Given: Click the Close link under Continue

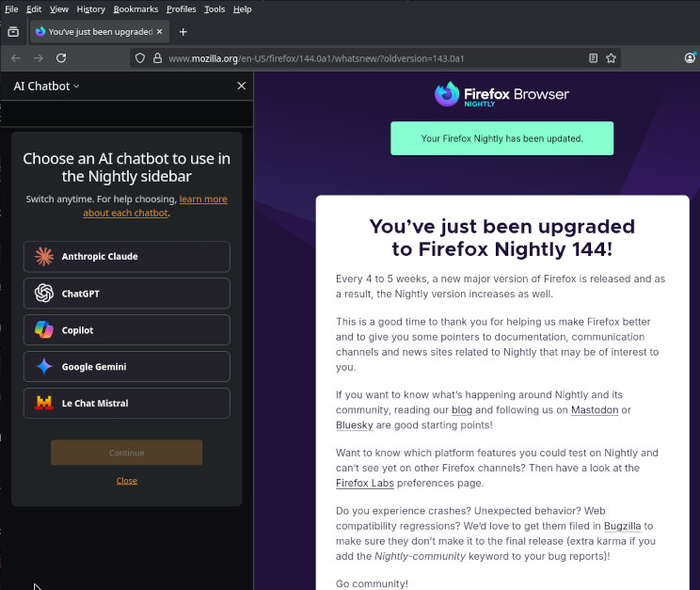Looking at the screenshot, I should (x=127, y=481).
